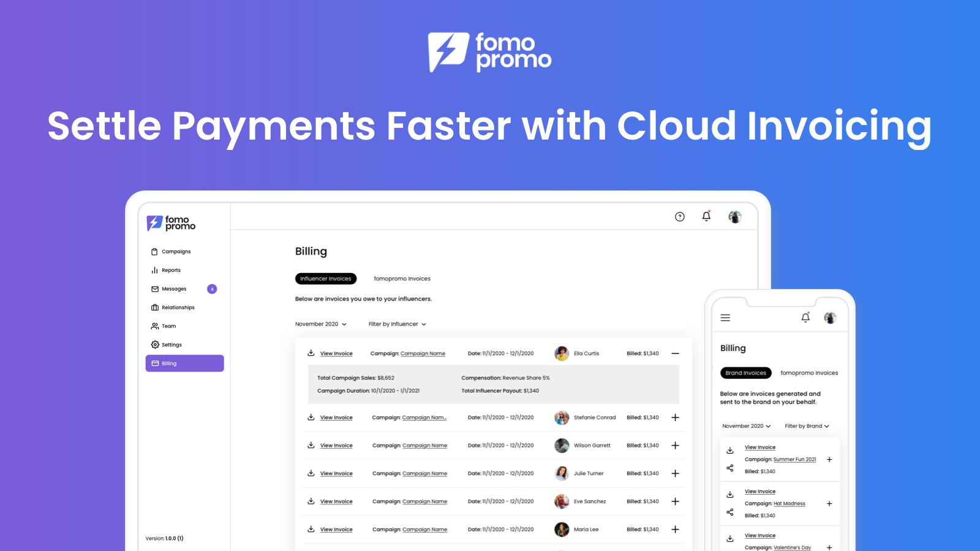Click View Invoice for Wilson Garrett
This screenshot has width=980, height=551.
pos(336,446)
